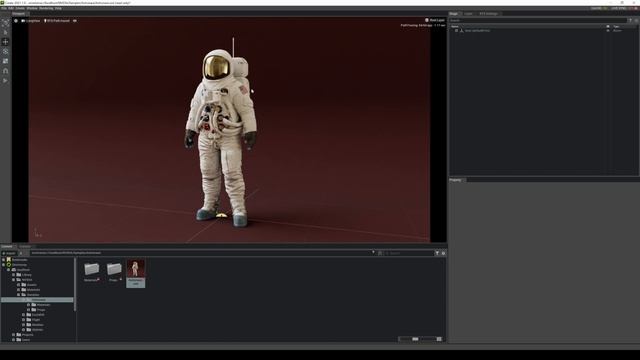The height and width of the screenshot is (360, 640).
Task: Open viewport settings gear icon
Action: [16, 20]
